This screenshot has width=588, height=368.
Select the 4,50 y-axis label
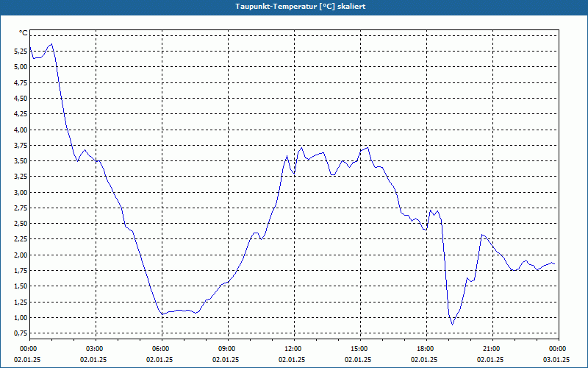(x=21, y=99)
